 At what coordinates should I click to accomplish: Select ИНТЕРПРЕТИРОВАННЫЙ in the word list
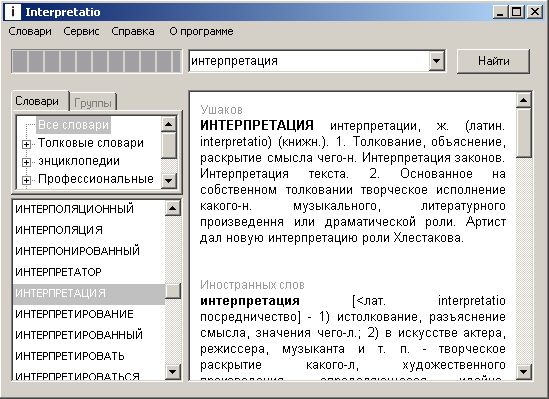point(89,335)
